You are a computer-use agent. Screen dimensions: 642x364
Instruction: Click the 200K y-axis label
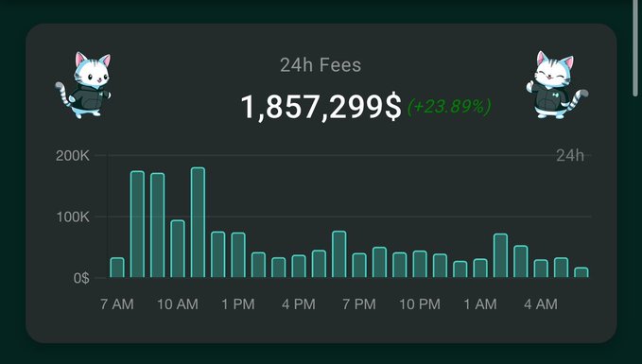[73, 156]
